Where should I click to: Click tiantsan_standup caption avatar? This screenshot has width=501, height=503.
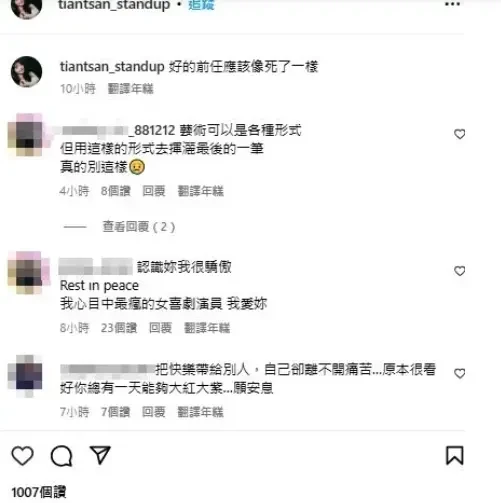point(27,72)
